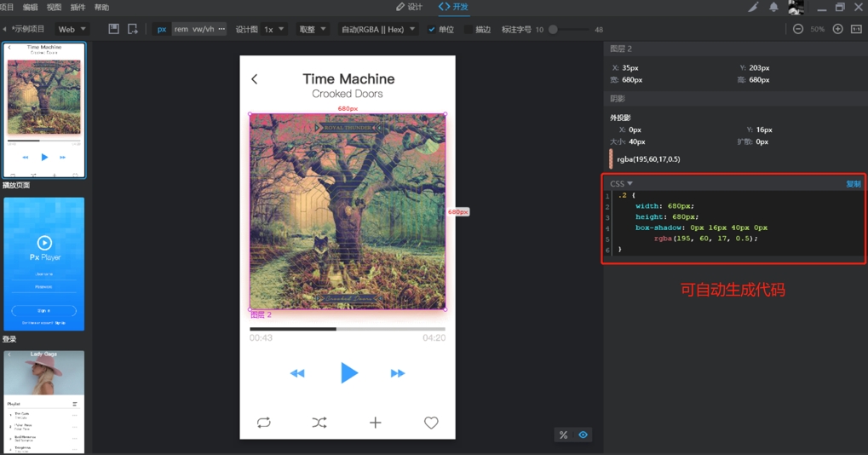Screen dimensions: 868x455
Task: Click 复制 to copy the CSS code
Action: [x=853, y=184]
